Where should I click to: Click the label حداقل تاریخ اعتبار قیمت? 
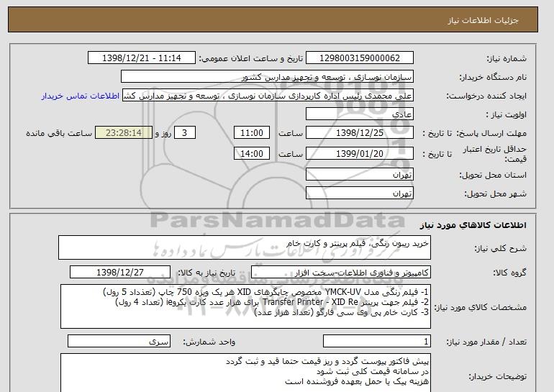pos(495,154)
